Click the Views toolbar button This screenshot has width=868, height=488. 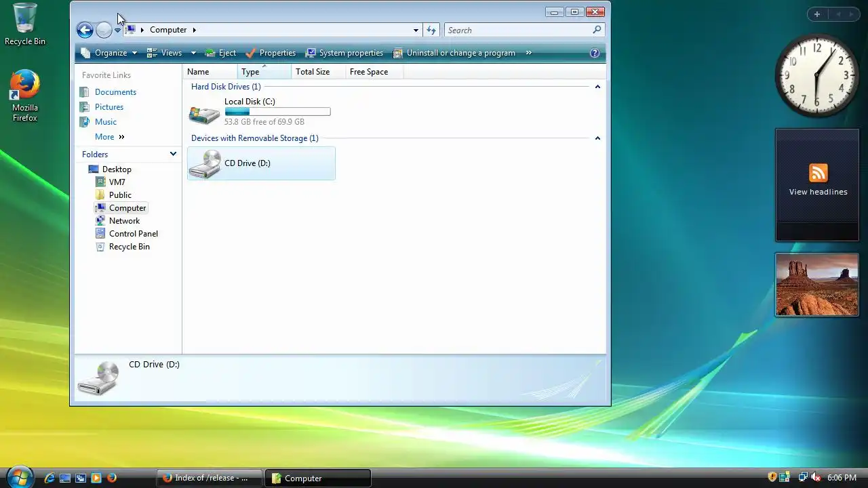click(165, 53)
